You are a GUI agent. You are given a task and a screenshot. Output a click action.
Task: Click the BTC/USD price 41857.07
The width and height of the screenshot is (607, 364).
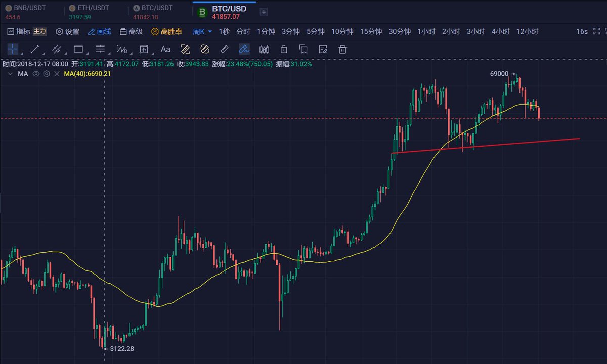tap(226, 17)
